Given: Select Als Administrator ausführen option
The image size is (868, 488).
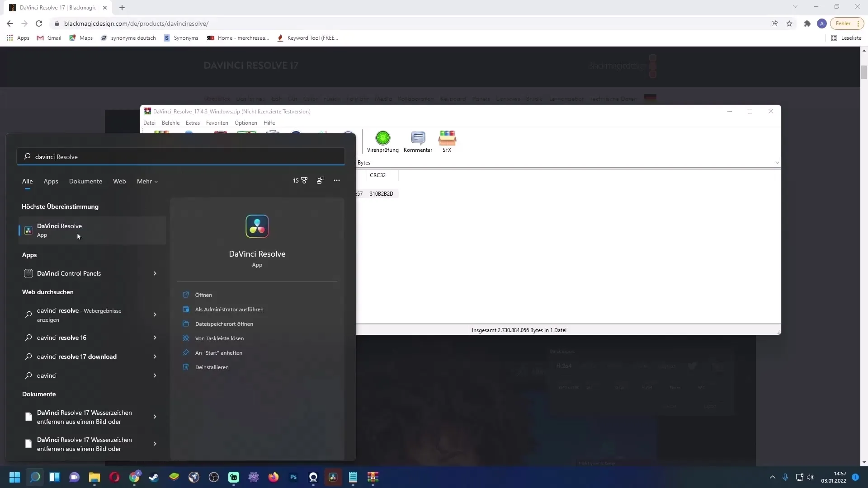Looking at the screenshot, I should [x=230, y=309].
